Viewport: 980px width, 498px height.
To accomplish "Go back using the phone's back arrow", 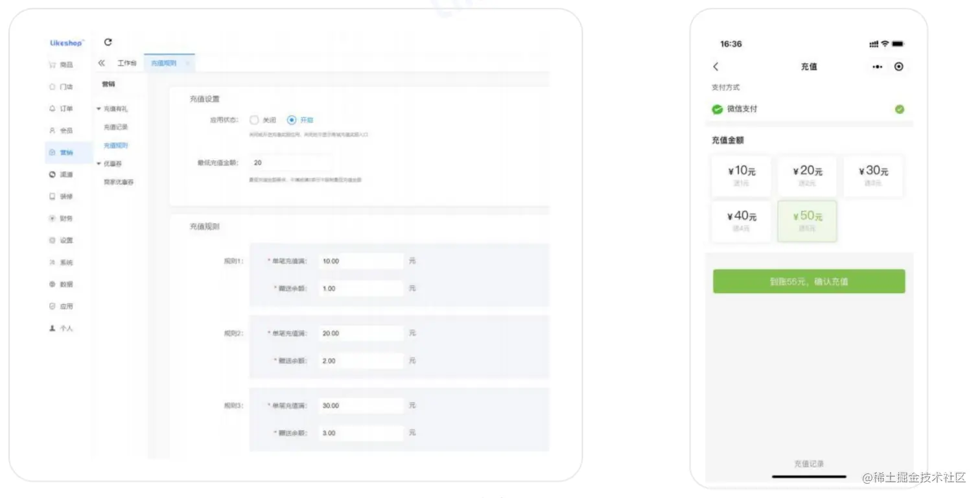I will pyautogui.click(x=716, y=67).
